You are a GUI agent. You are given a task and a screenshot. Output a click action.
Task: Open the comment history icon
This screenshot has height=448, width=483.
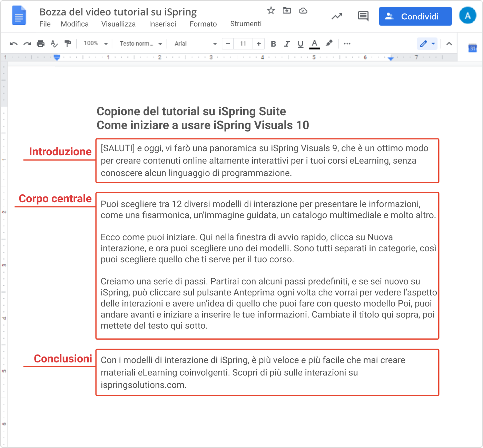click(x=363, y=16)
